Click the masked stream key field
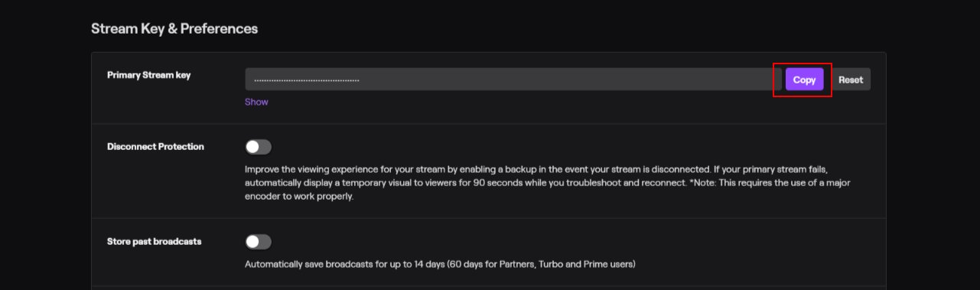980x290 pixels. click(x=513, y=80)
